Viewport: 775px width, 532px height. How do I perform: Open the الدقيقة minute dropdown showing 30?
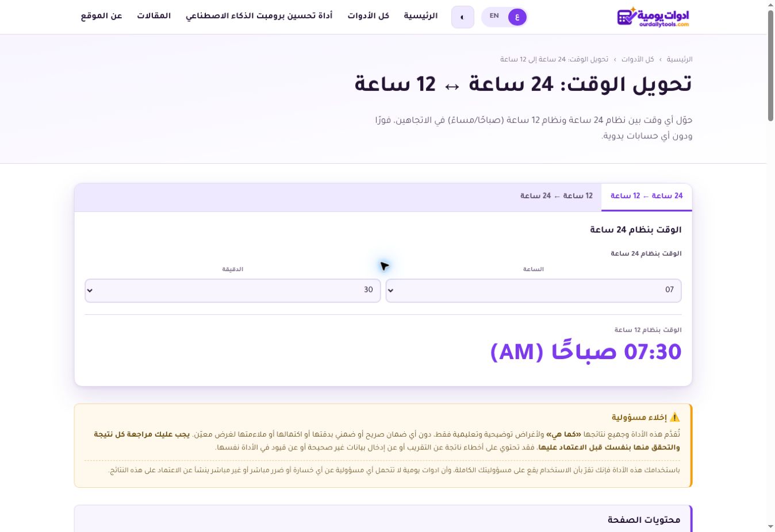pos(233,290)
